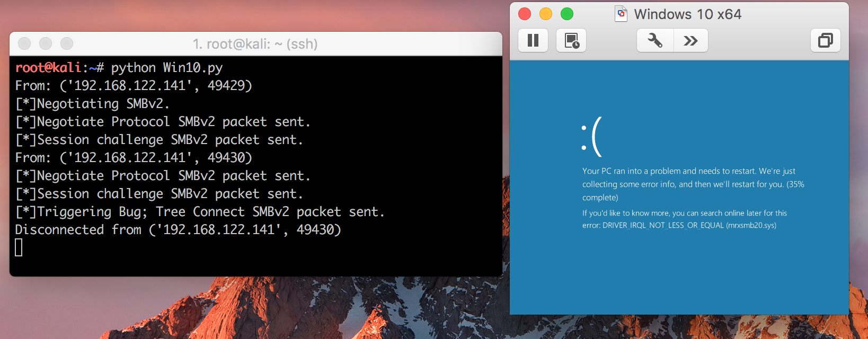The image size is (868, 339).
Task: Click the 'Disconnected from' line in terminal
Action: pyautogui.click(x=178, y=229)
